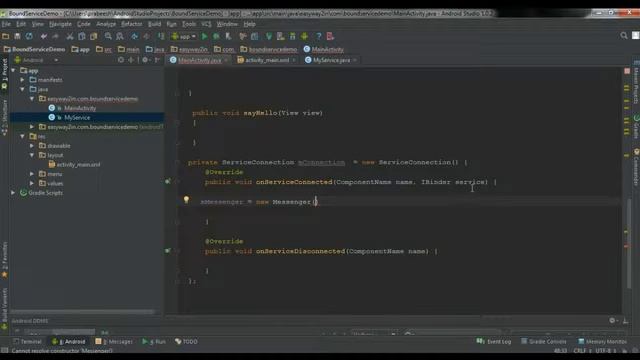Click the Replace toolbar icon
Screen dimensions: 640x360
[120, 36]
